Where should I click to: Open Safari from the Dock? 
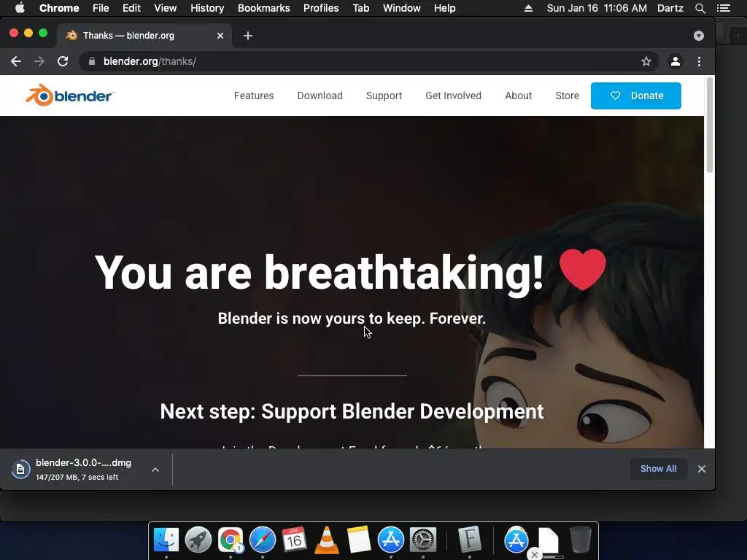[x=263, y=540]
